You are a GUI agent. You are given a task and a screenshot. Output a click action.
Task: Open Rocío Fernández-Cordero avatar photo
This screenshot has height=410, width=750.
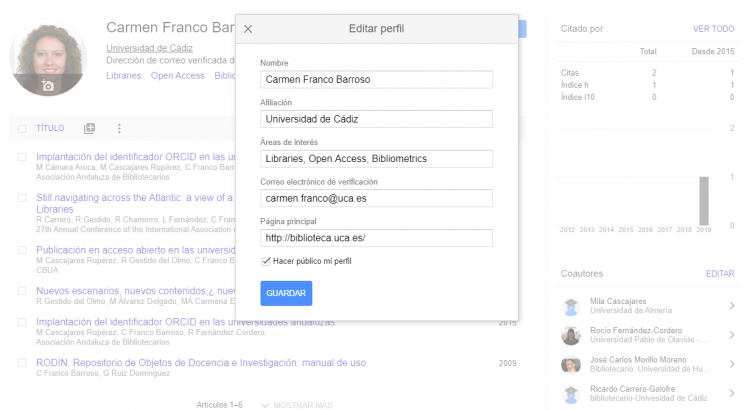coord(571,335)
